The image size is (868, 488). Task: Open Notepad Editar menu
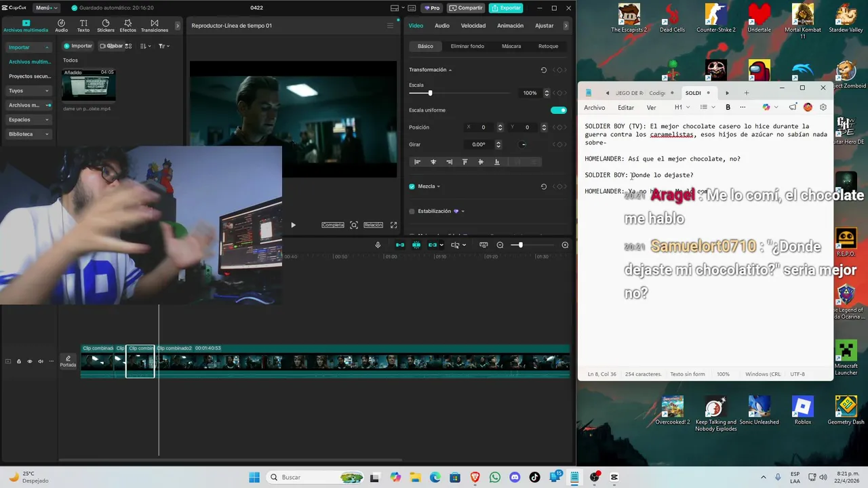tap(626, 108)
